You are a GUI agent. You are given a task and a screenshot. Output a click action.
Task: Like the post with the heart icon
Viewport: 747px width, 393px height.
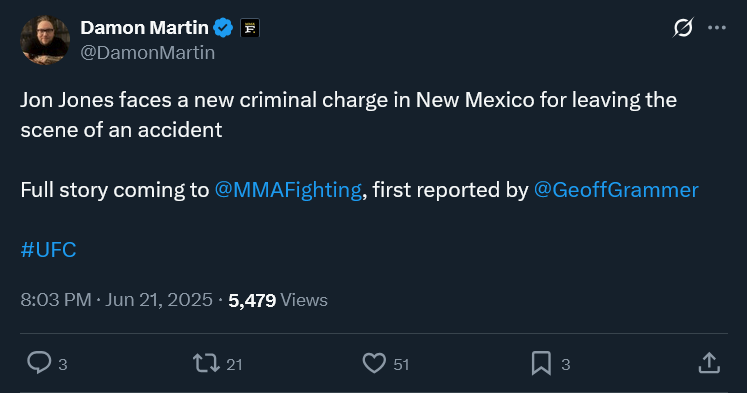(x=374, y=363)
